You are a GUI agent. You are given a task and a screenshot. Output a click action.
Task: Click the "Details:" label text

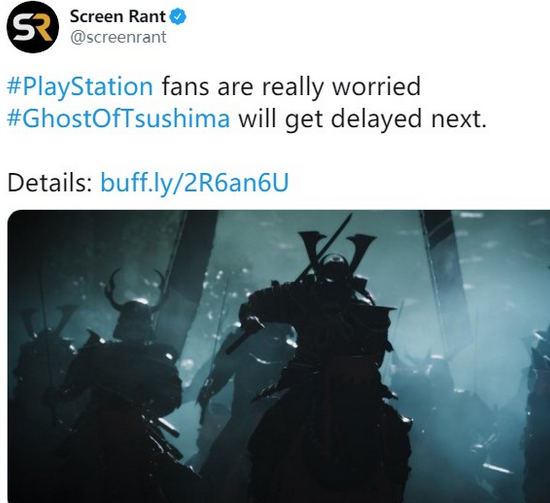[49, 182]
